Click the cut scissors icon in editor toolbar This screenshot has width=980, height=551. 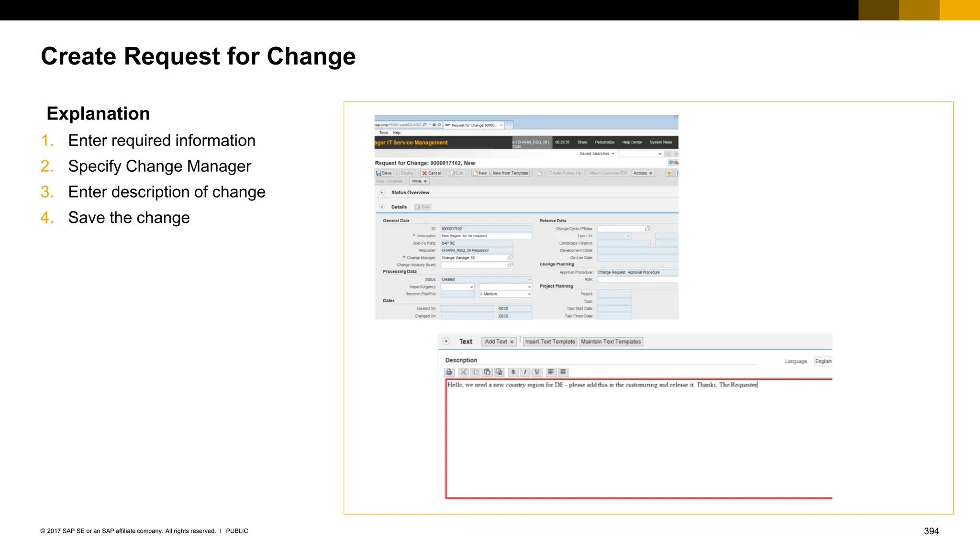click(463, 372)
